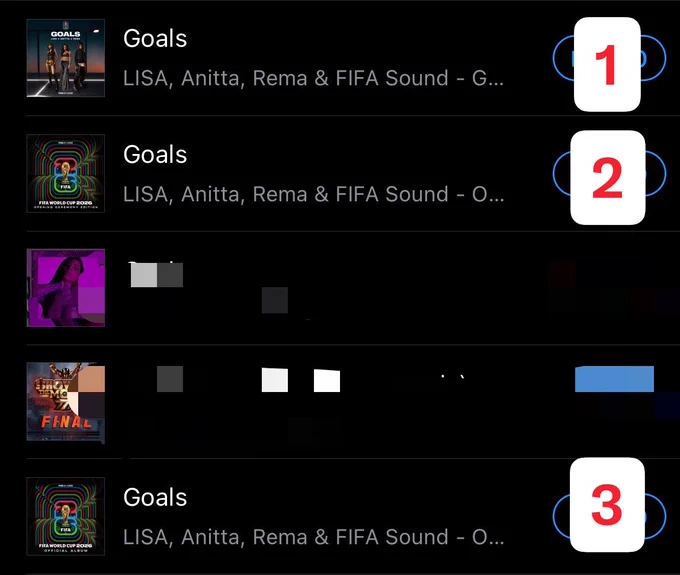Viewport: 680px width, 575px height.
Task: Select the Goals title beside the three-artists cover
Action: 155,38
